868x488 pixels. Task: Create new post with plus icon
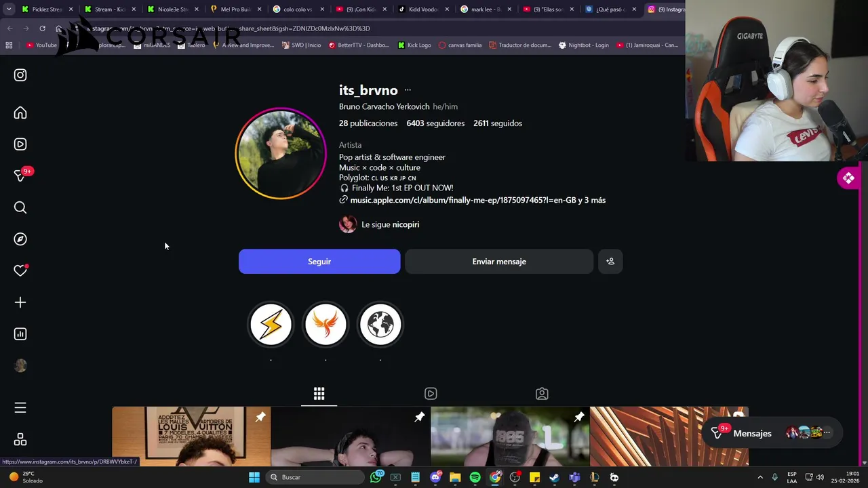(x=20, y=302)
